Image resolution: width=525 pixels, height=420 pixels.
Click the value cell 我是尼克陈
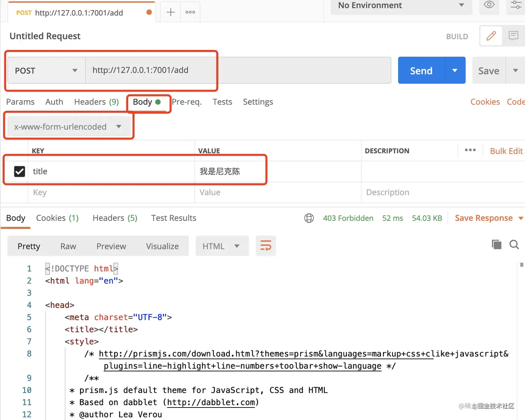[278, 171]
